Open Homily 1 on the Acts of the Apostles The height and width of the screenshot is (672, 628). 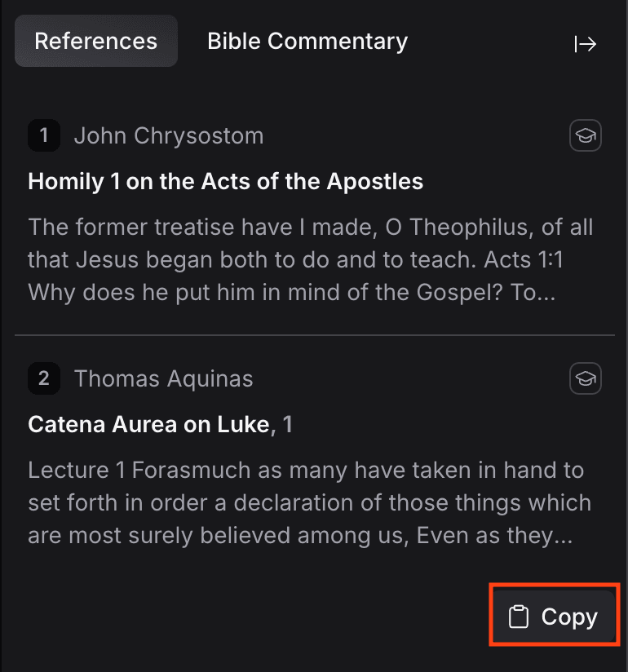[225, 181]
